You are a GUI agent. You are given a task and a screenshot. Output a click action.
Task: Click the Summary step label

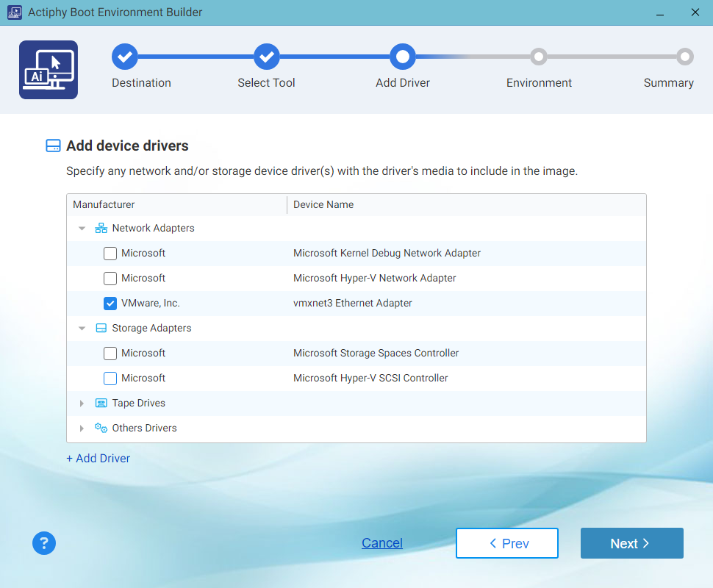tap(668, 83)
